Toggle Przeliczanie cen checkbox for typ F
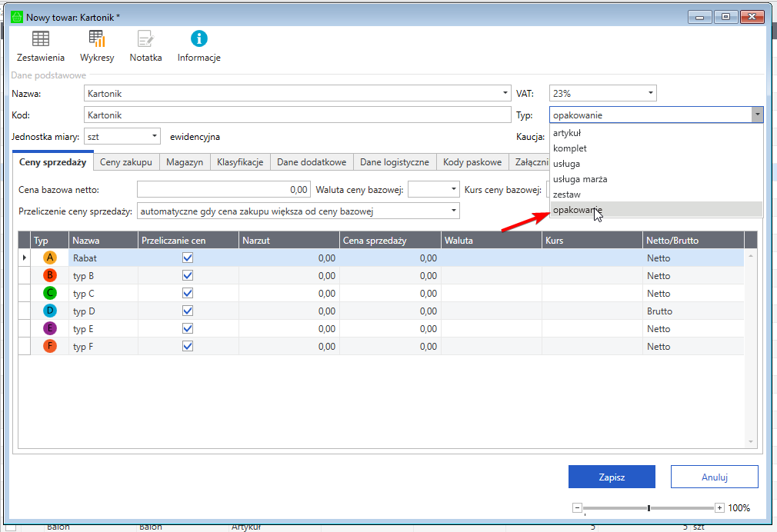 pos(188,347)
